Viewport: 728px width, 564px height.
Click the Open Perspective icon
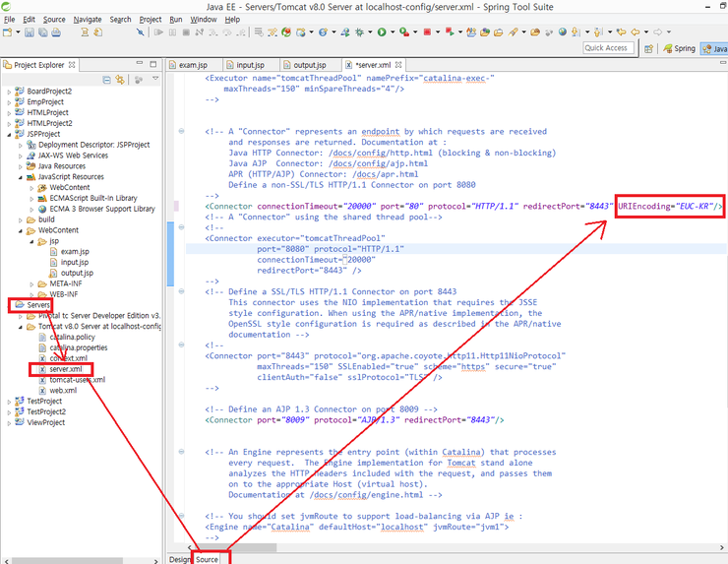coord(650,48)
